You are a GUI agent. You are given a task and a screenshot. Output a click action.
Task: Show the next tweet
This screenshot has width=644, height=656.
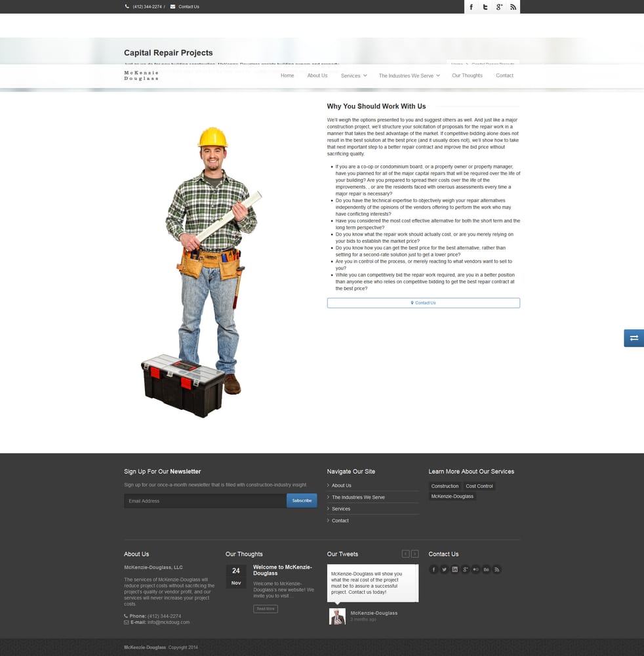[x=415, y=554]
